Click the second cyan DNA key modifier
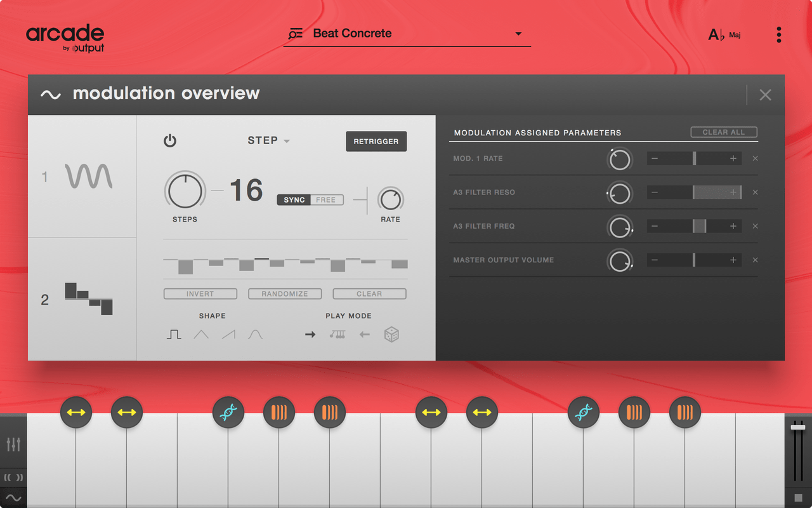 pos(584,413)
